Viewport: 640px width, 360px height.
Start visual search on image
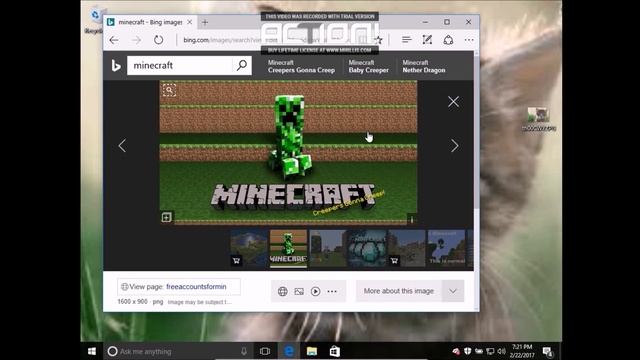pyautogui.click(x=169, y=90)
